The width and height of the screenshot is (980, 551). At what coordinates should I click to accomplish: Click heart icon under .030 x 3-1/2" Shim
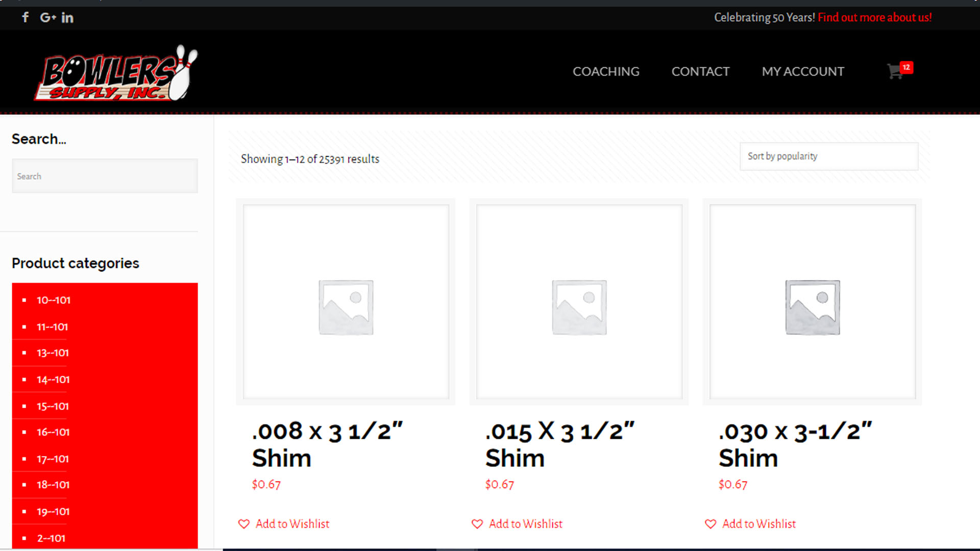tap(710, 524)
